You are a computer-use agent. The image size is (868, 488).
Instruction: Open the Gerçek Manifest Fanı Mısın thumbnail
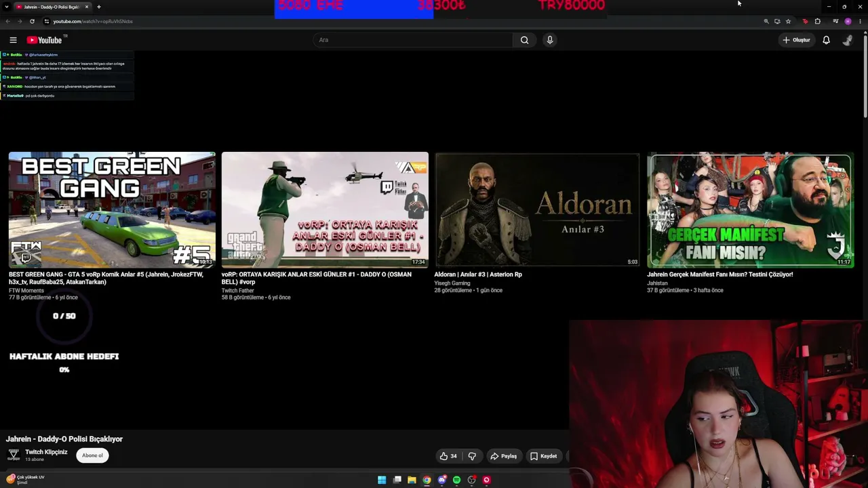pos(750,210)
